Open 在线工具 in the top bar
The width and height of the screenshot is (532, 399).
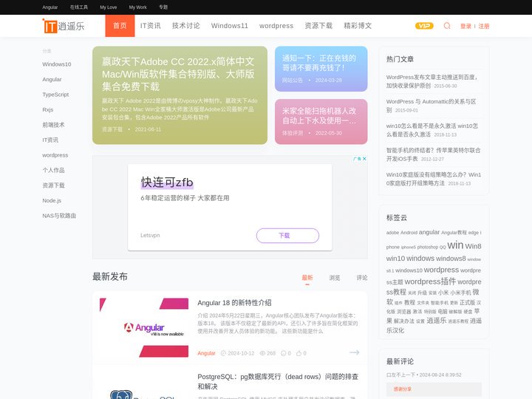tap(79, 7)
